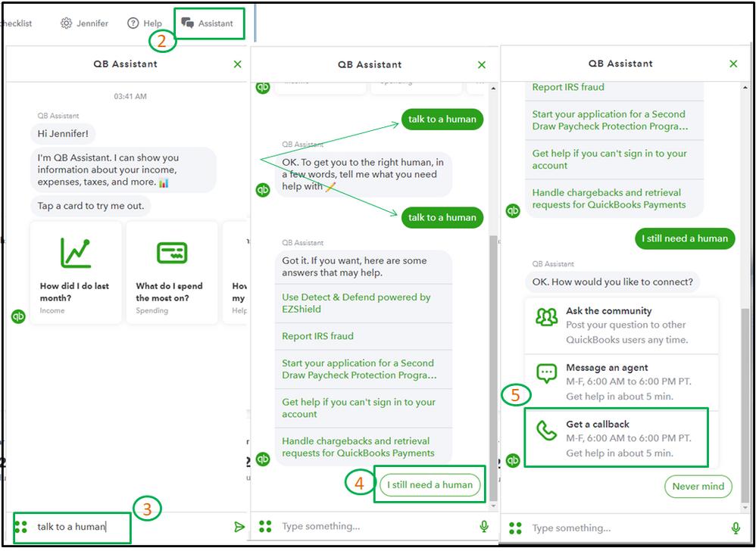Open Jennifer settings gear icon
The height and width of the screenshot is (551, 756).
click(66, 23)
